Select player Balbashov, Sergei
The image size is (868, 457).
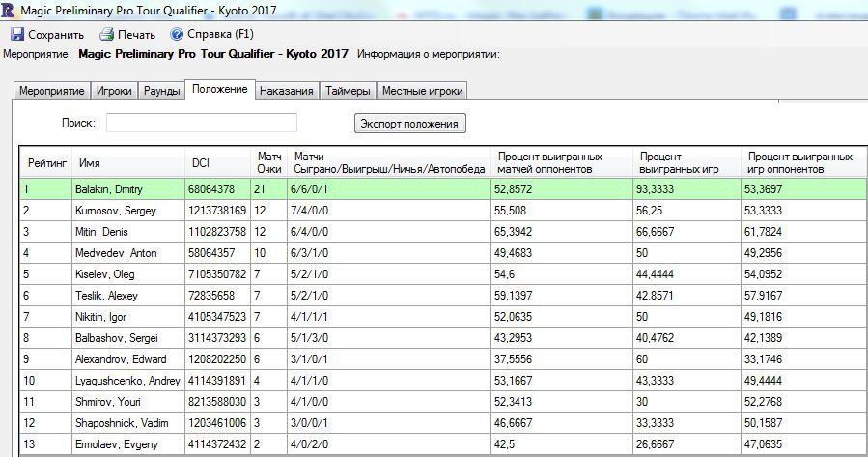[116, 338]
